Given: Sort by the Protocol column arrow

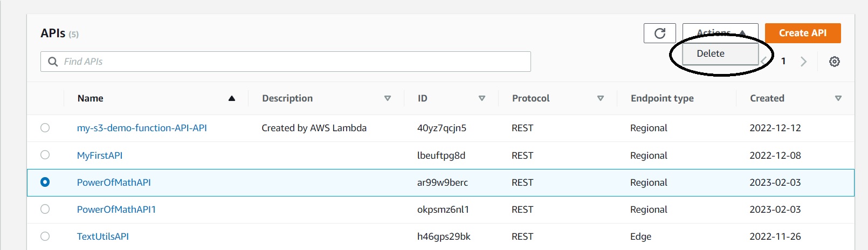Looking at the screenshot, I should pos(600,98).
